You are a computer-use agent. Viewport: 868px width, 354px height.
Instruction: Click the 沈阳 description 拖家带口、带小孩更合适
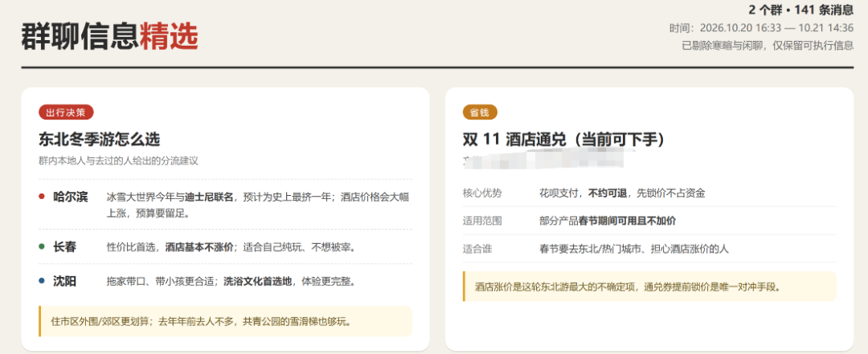tap(162, 282)
